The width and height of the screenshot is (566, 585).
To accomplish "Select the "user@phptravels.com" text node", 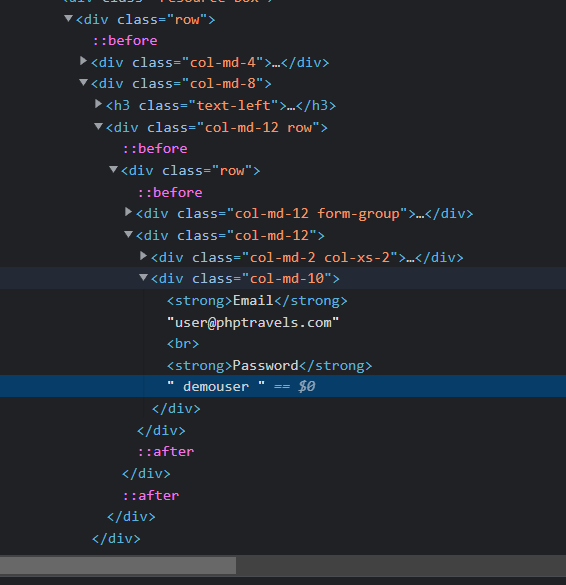I will pyautogui.click(x=253, y=322).
